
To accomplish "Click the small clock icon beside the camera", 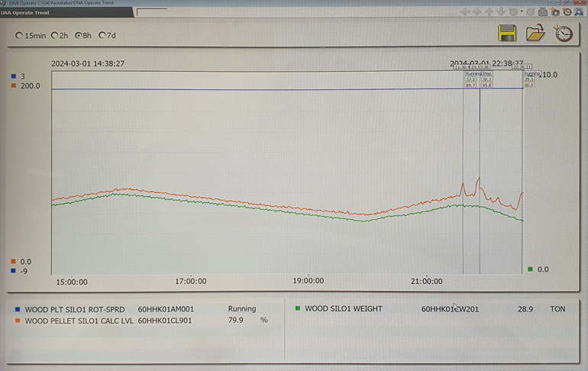I will [x=567, y=12].
